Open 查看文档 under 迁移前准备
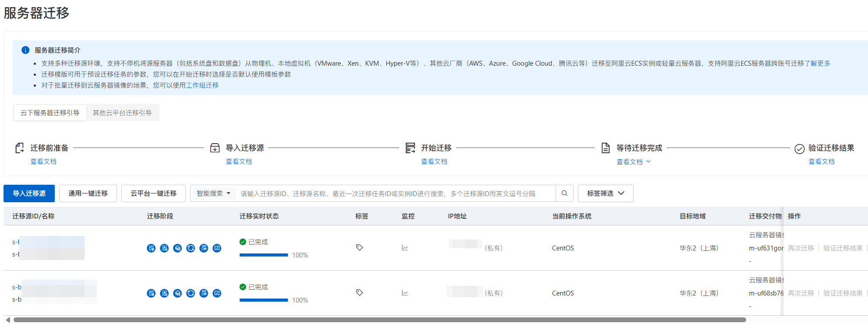 click(43, 162)
